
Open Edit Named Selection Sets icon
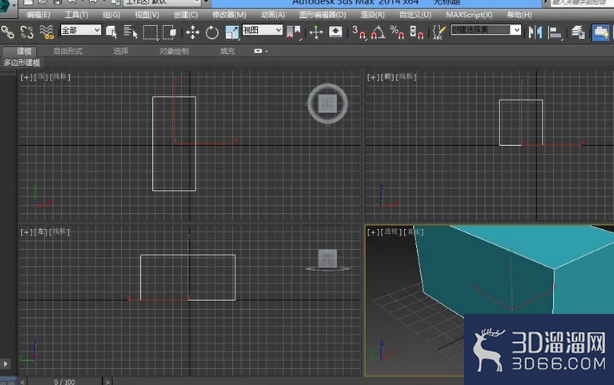click(439, 32)
